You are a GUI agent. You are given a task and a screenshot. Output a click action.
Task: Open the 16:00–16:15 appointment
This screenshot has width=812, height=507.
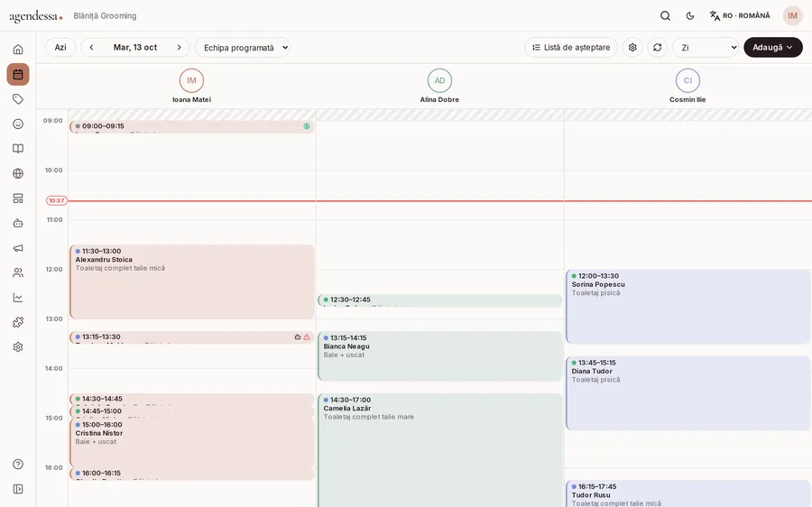tap(191, 474)
